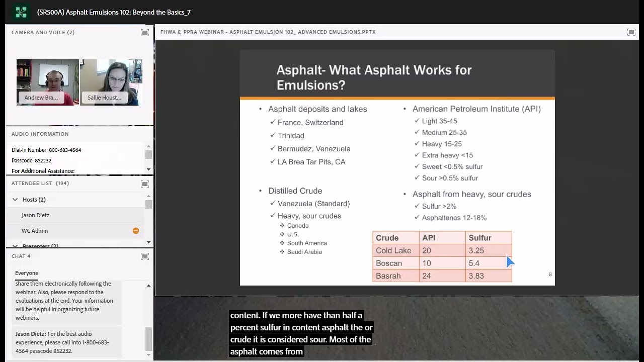Maximize the shared presentation pod
Screen dimensions: 644x362
click(x=631, y=32)
